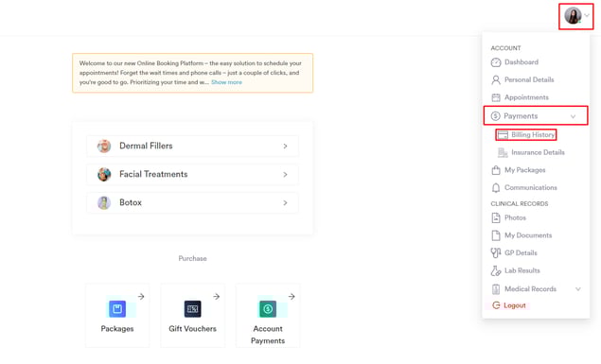Click the Photos file icon
Image resolution: width=601 pixels, height=364 pixels.
tap(496, 217)
